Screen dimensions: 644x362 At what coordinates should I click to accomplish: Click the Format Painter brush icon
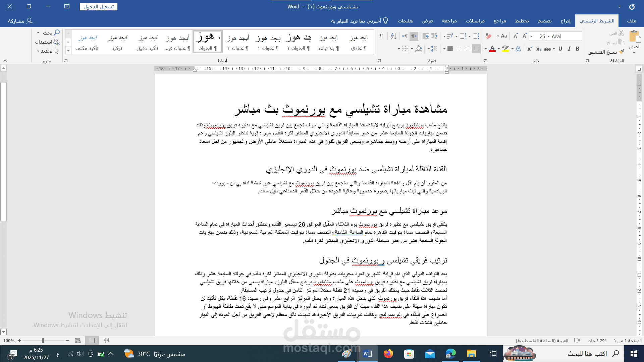pos(622,52)
